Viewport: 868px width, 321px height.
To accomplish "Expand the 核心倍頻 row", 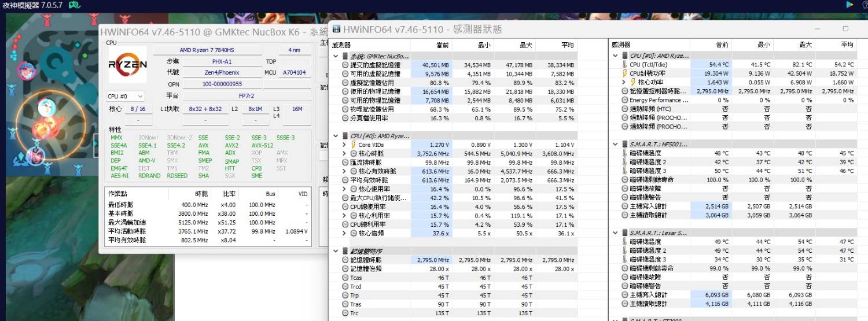I will (345, 233).
